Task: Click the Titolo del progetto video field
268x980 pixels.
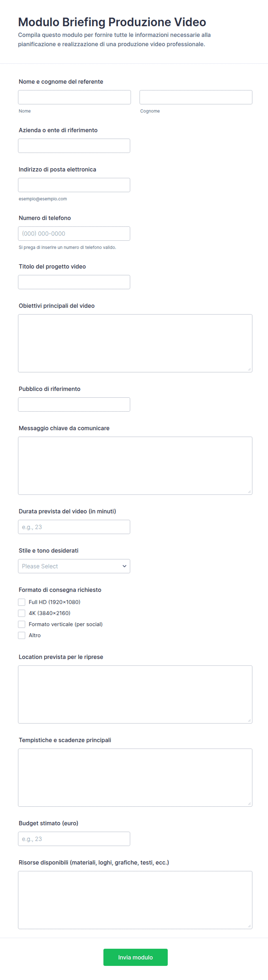Action: 74,282
